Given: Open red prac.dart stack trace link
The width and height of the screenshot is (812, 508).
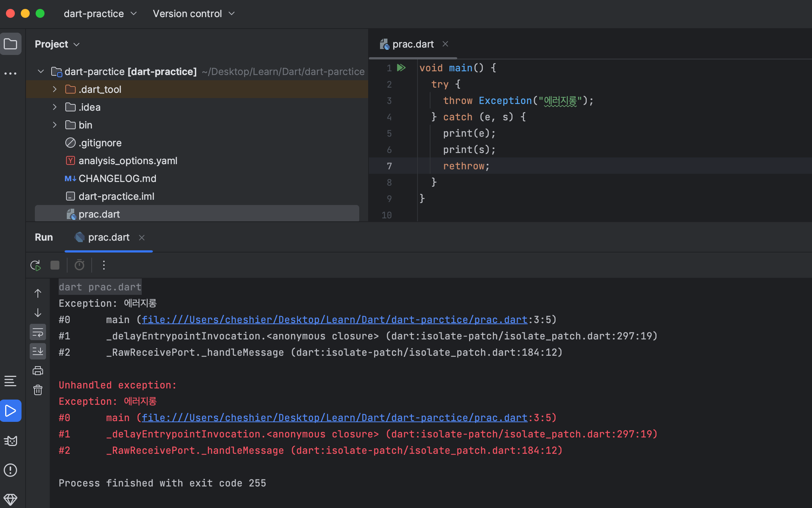Looking at the screenshot, I should [334, 418].
